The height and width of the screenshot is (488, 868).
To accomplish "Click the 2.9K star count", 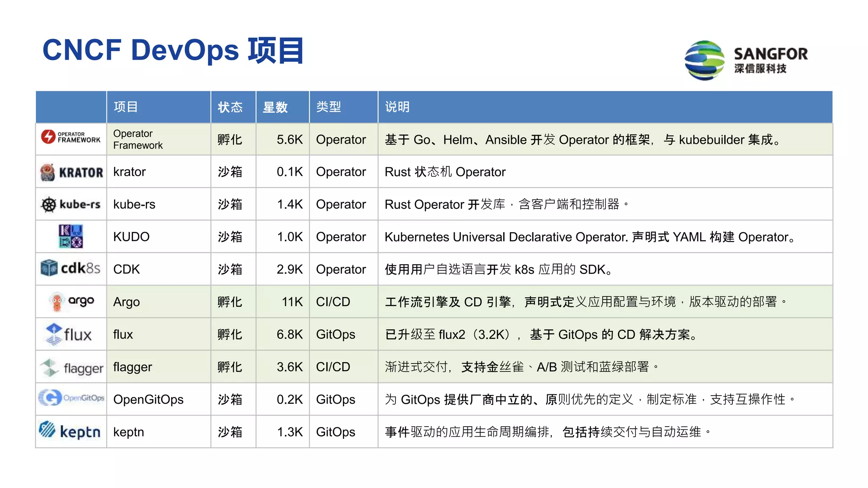I will click(x=289, y=269).
